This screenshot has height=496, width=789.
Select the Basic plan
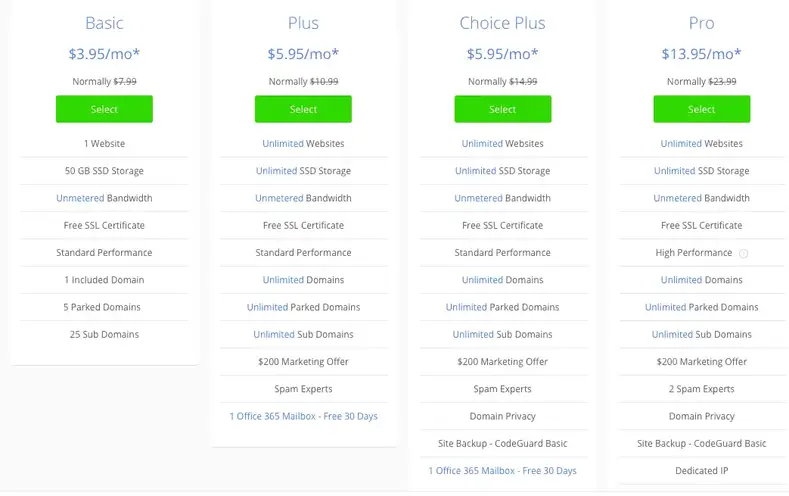[104, 109]
